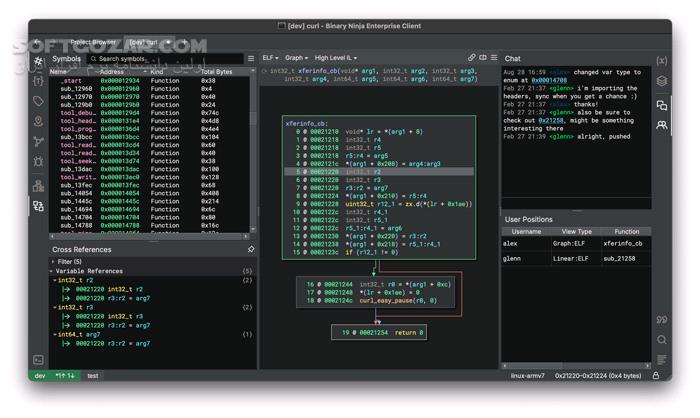
Task: Click the User Positions horizontal scrollbar
Action: click(576, 365)
